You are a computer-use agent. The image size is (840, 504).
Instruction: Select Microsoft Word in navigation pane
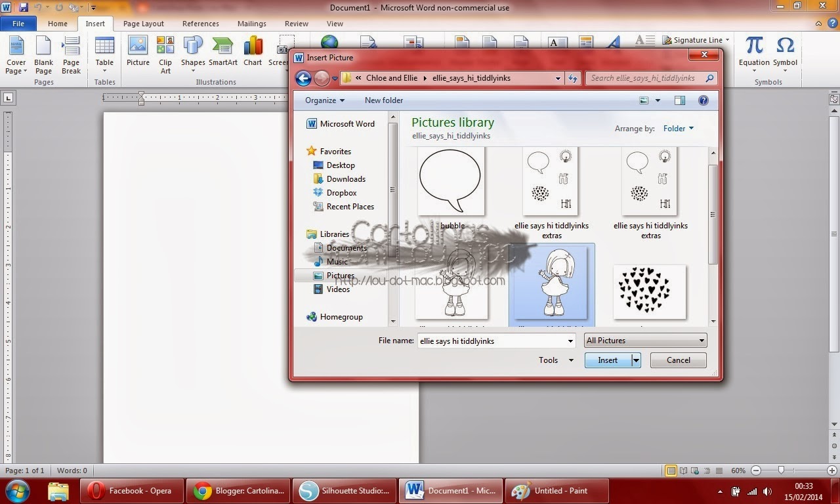point(347,124)
